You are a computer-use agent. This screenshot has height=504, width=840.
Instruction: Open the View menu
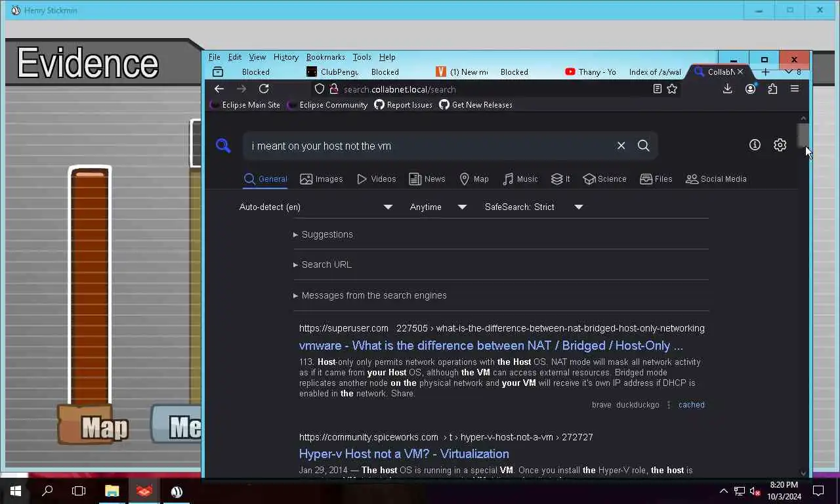pyautogui.click(x=257, y=57)
